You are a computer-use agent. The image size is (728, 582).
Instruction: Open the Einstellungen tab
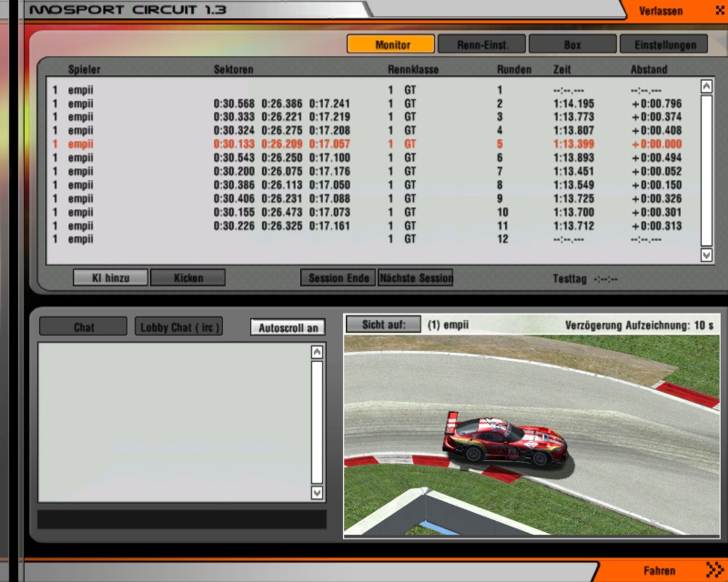663,44
